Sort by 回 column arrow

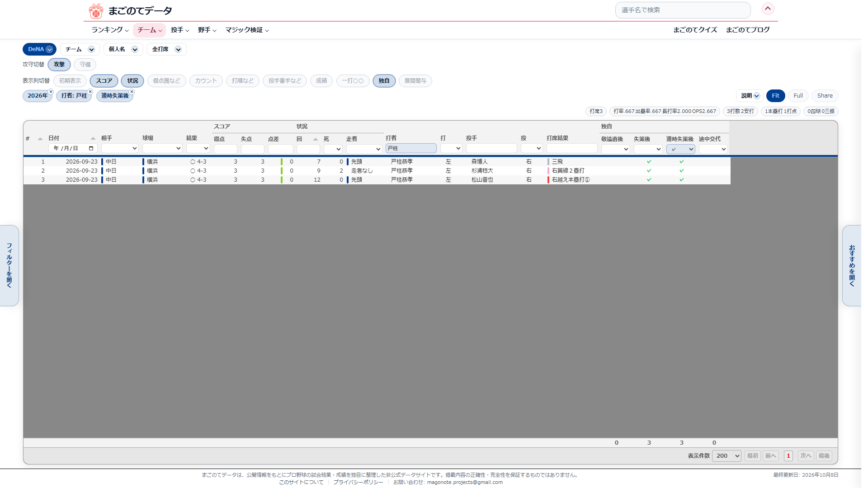(316, 139)
